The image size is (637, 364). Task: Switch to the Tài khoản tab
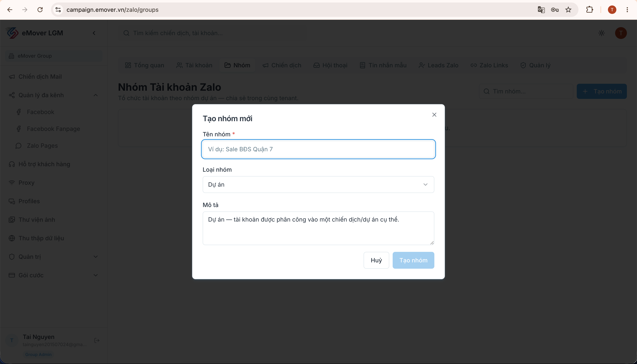pyautogui.click(x=194, y=65)
